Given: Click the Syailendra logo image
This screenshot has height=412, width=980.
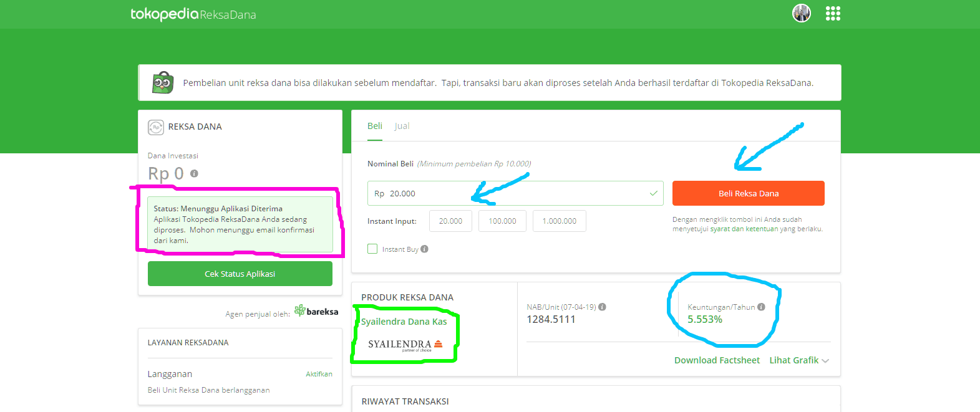Looking at the screenshot, I should (x=405, y=345).
